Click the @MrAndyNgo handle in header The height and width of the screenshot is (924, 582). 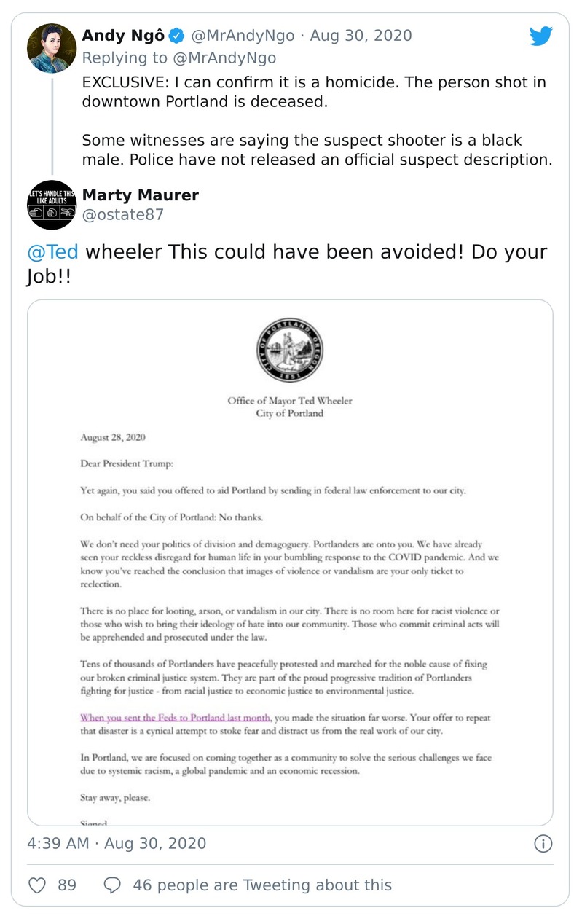244,35
